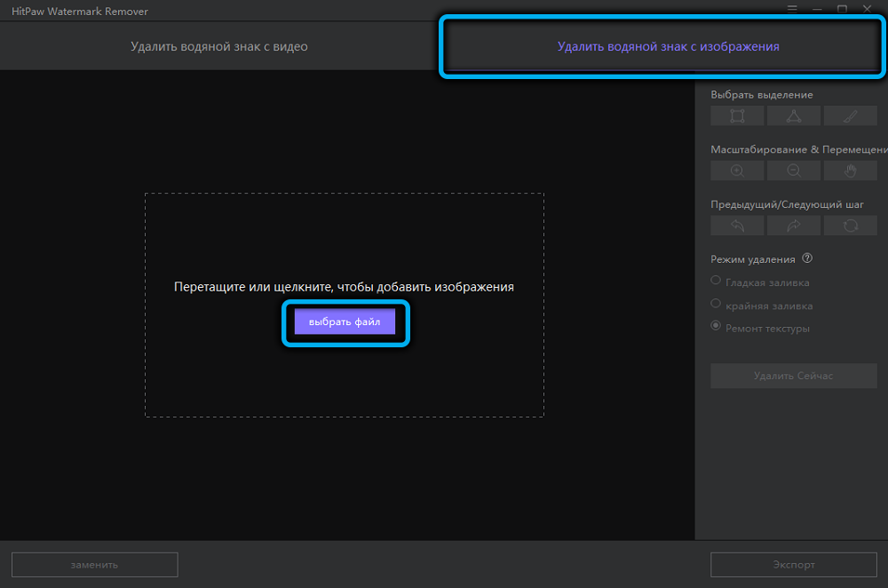Click the zoom in icon

point(736,170)
